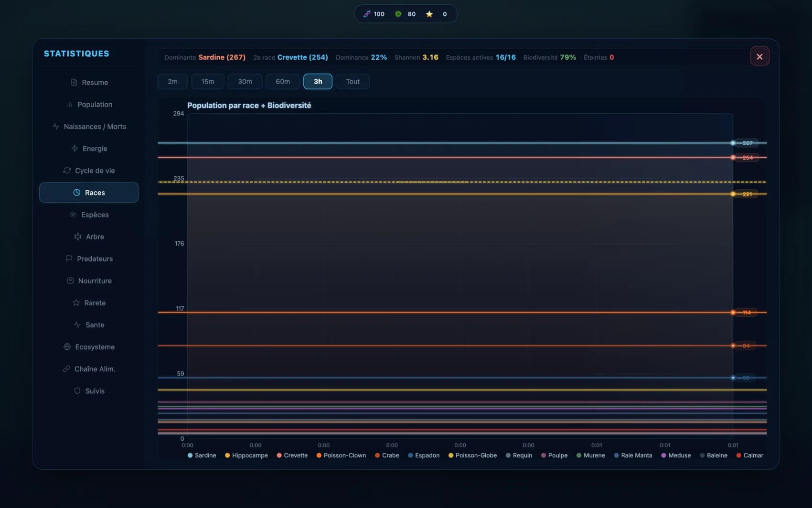The height and width of the screenshot is (508, 812).
Task: Open the Rarete star icon
Action: (x=76, y=303)
